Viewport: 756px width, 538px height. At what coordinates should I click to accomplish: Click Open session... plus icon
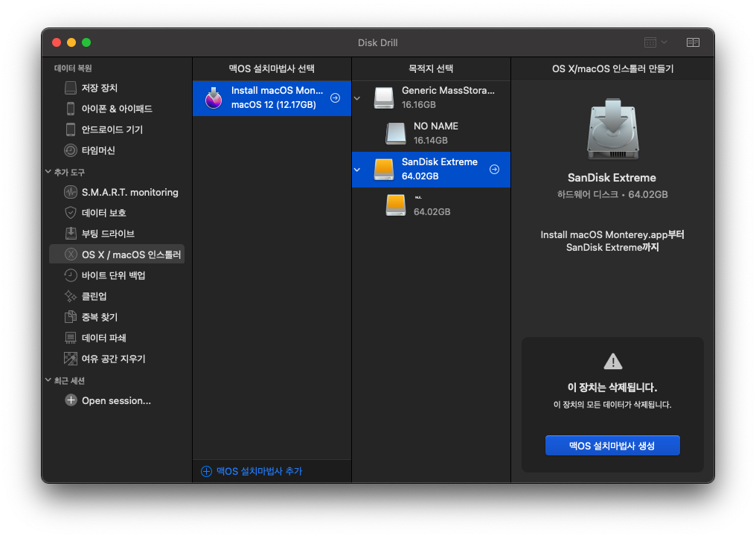pos(71,400)
